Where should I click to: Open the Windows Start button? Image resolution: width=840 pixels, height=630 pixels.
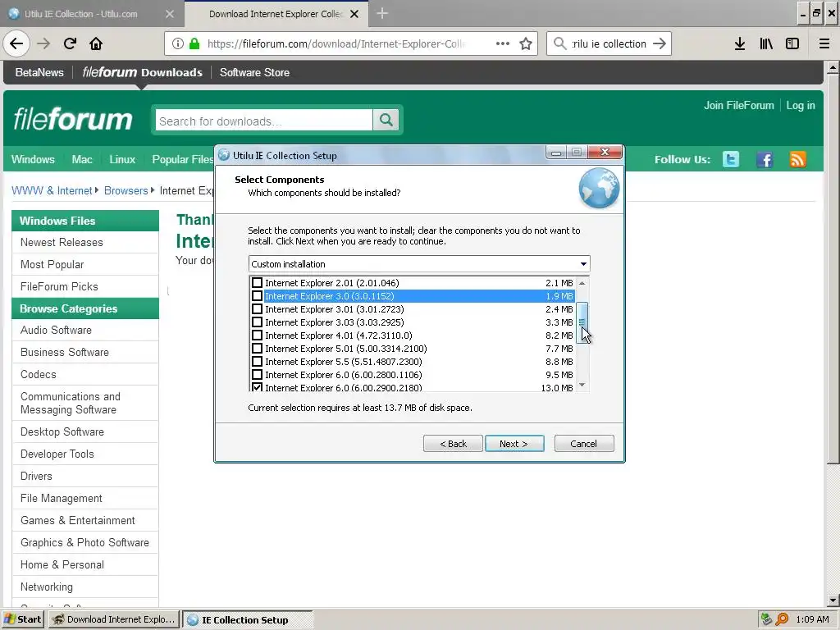pos(22,619)
